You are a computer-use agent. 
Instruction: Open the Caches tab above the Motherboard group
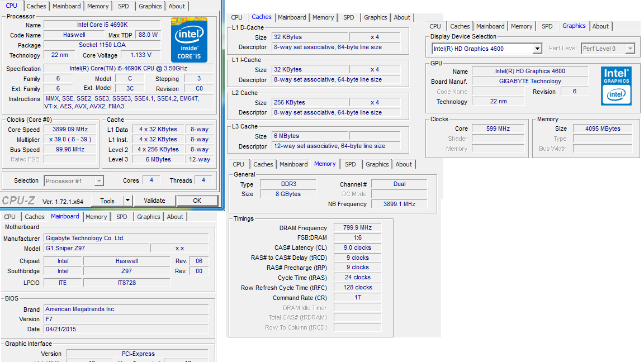point(34,217)
